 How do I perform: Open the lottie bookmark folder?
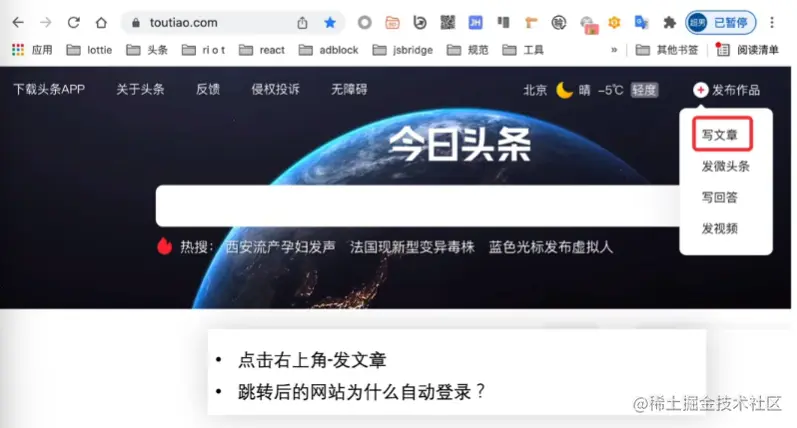[89, 50]
